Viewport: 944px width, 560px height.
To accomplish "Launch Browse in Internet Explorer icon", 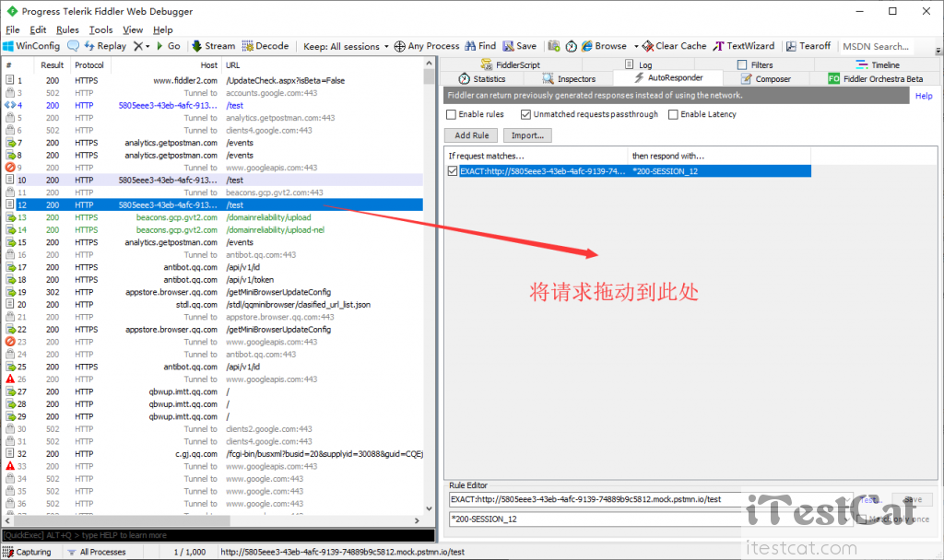I will pos(604,46).
